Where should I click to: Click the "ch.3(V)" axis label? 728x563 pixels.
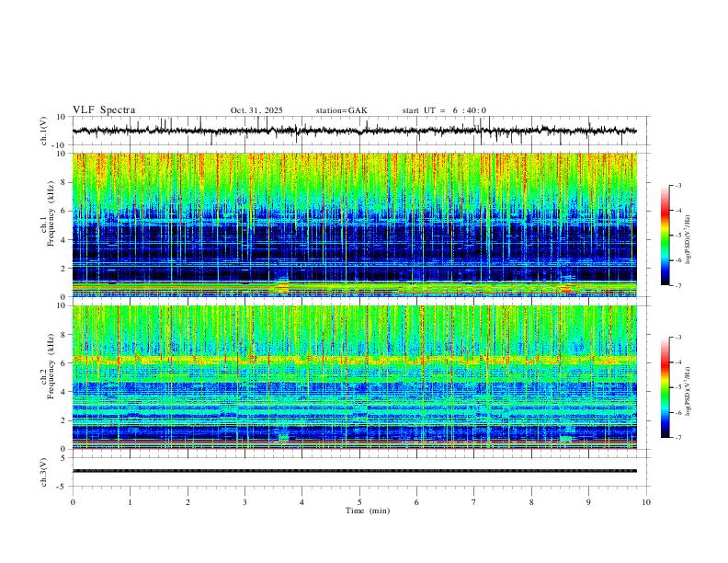click(x=44, y=473)
